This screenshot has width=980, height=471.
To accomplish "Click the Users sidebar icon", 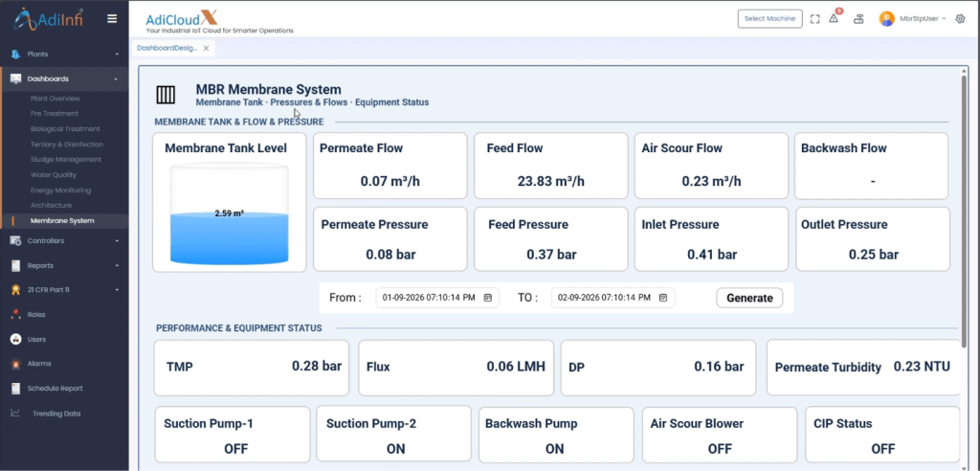I will [x=15, y=339].
